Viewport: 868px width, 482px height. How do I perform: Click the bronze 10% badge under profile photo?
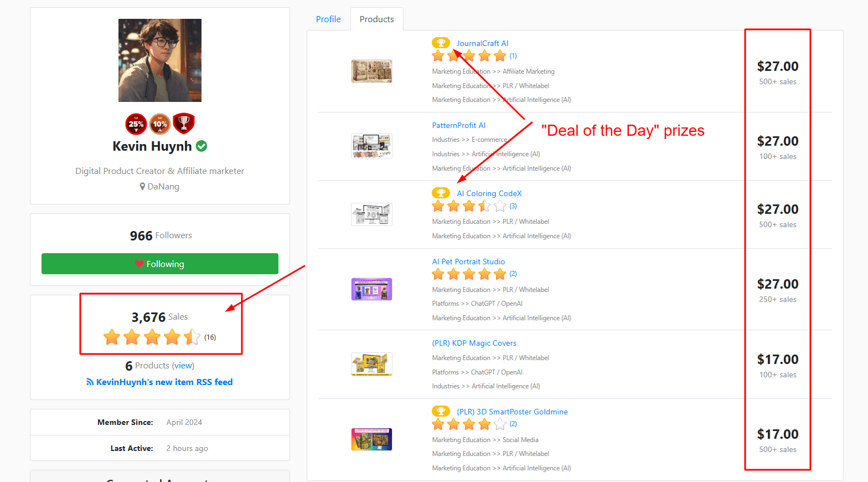click(160, 124)
